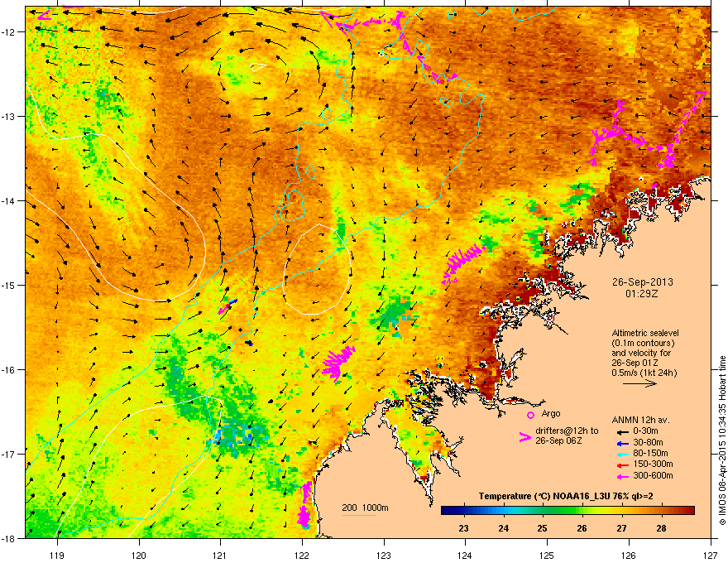Click the color bar tick label '28'
This screenshot has width=728, height=563.
[x=661, y=528]
